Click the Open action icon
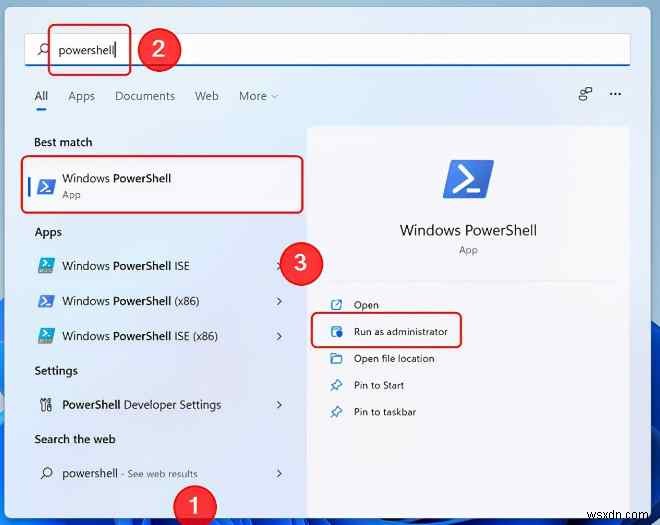This screenshot has height=525, width=660. point(336,304)
